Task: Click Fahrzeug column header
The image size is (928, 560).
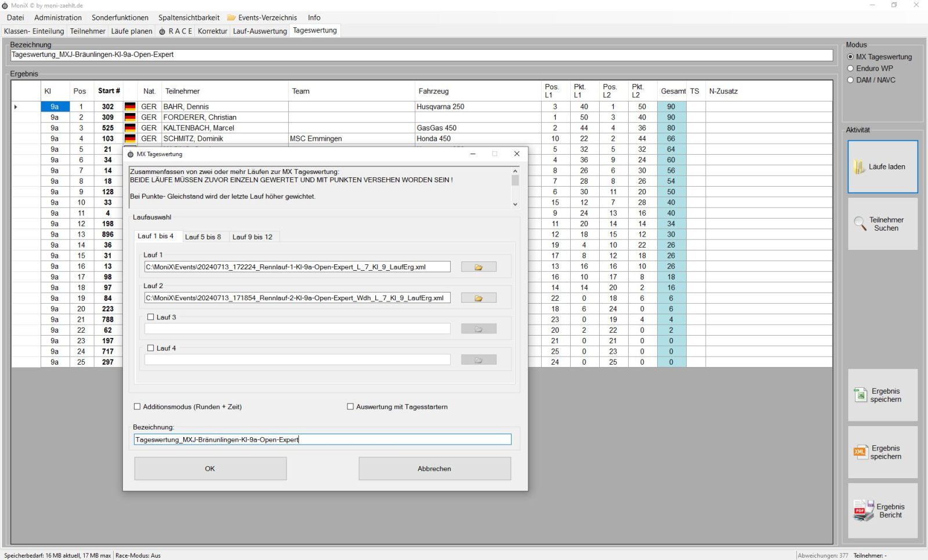Action: click(x=478, y=91)
